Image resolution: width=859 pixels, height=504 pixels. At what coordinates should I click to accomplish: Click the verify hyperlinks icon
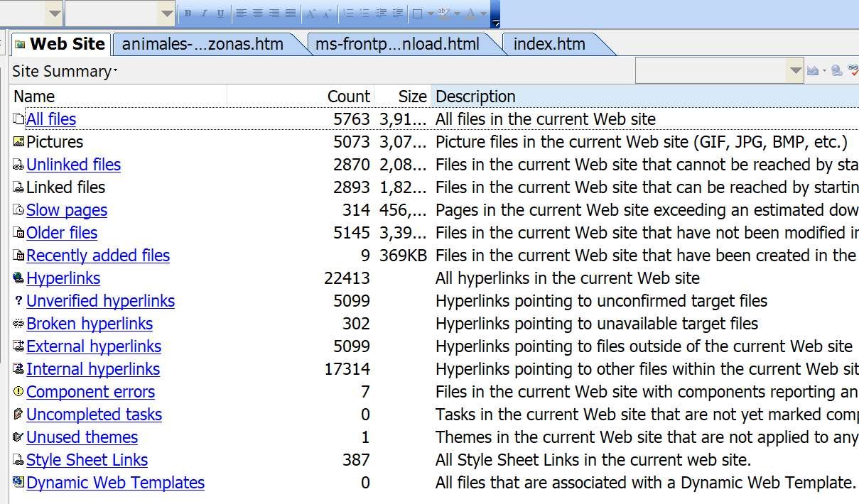coord(853,70)
